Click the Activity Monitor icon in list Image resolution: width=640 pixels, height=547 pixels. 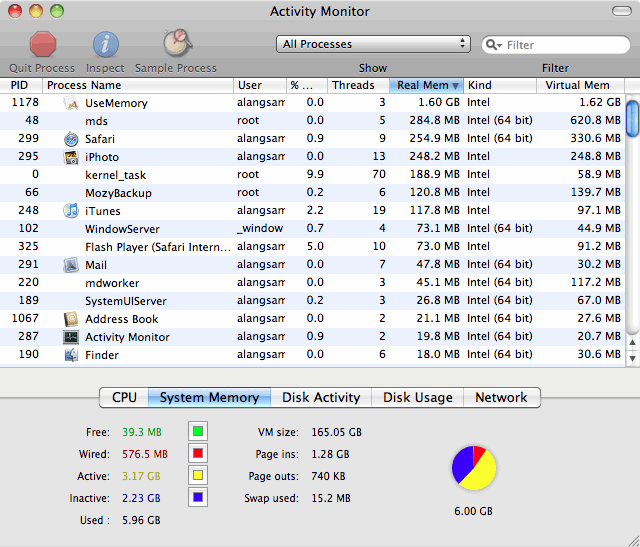(71, 337)
